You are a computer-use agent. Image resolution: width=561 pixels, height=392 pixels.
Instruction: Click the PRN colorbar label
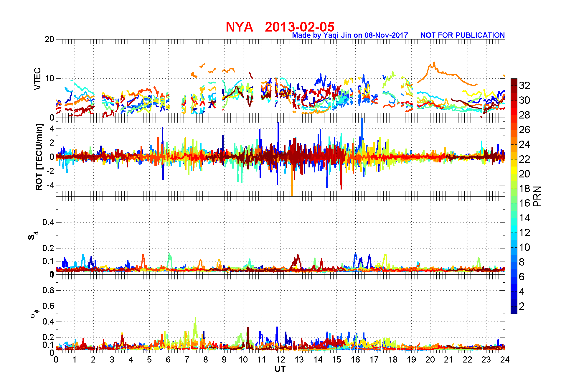click(537, 196)
